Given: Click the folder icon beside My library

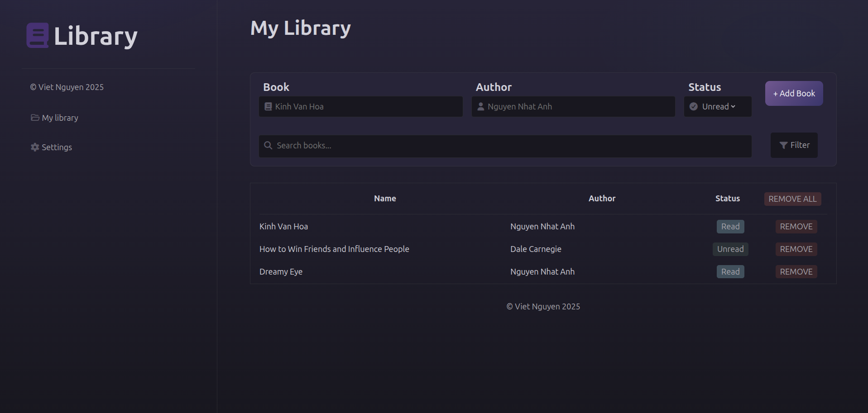Looking at the screenshot, I should [x=35, y=118].
